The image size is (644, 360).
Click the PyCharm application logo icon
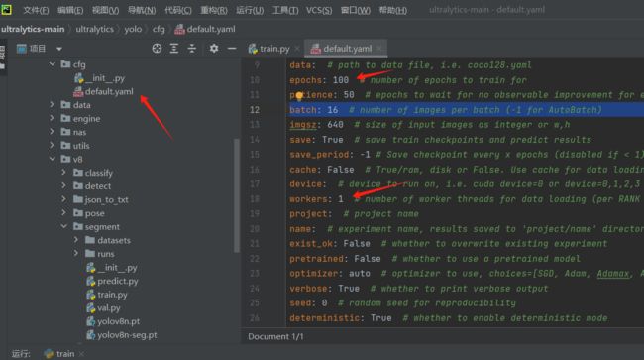pyautogui.click(x=6, y=9)
